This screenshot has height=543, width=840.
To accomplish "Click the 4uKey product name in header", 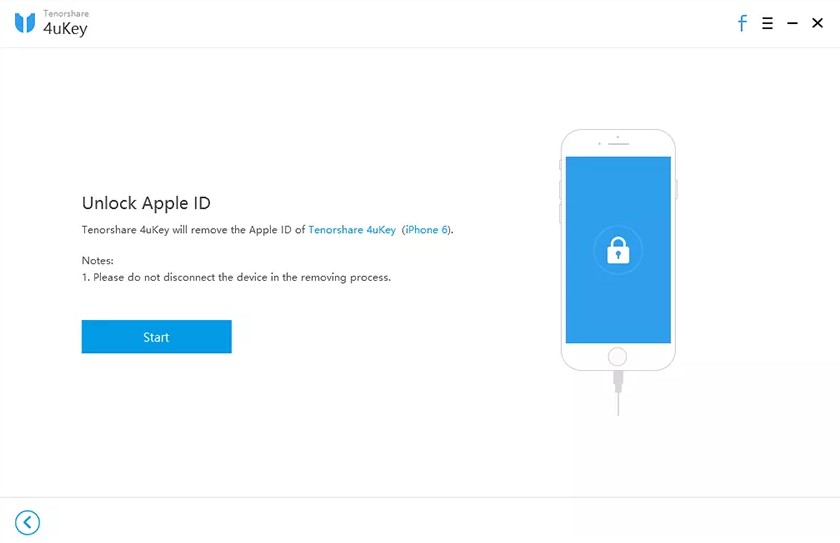I will pyautogui.click(x=65, y=28).
